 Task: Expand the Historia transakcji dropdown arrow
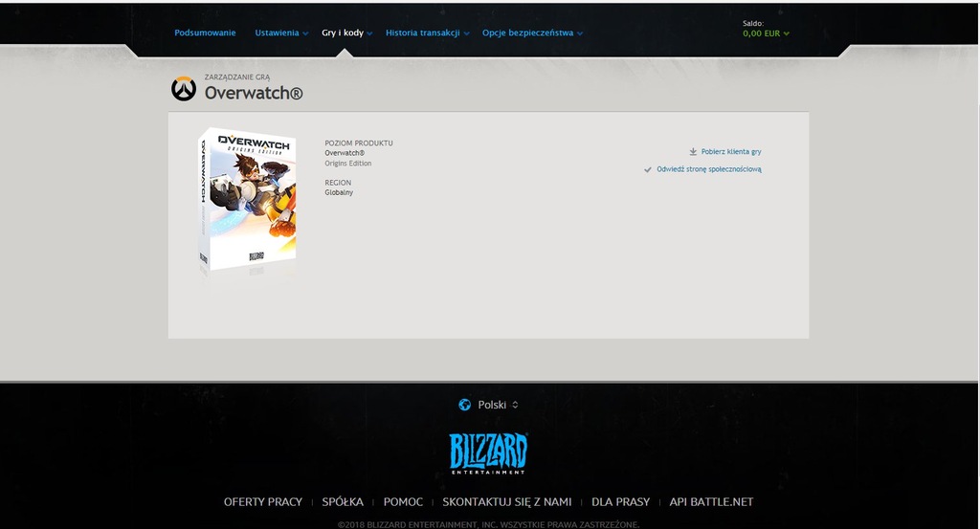[466, 33]
